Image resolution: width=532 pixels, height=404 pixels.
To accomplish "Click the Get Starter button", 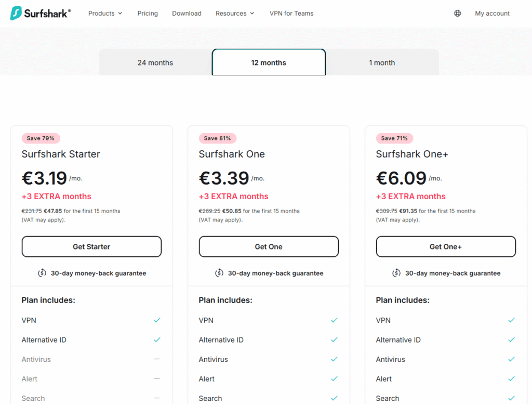I will 91,246.
